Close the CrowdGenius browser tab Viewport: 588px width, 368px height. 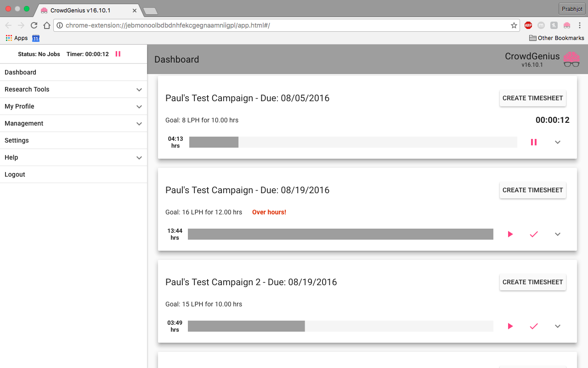135,10
